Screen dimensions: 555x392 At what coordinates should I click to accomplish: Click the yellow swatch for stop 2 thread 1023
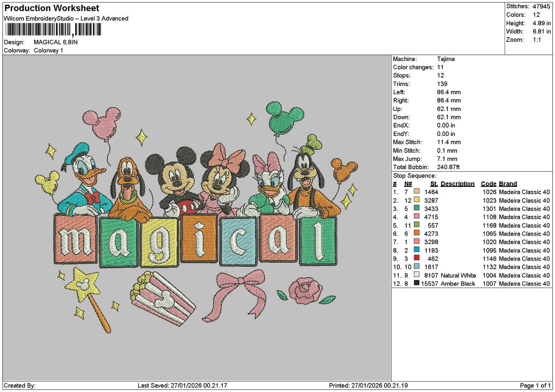click(416, 200)
